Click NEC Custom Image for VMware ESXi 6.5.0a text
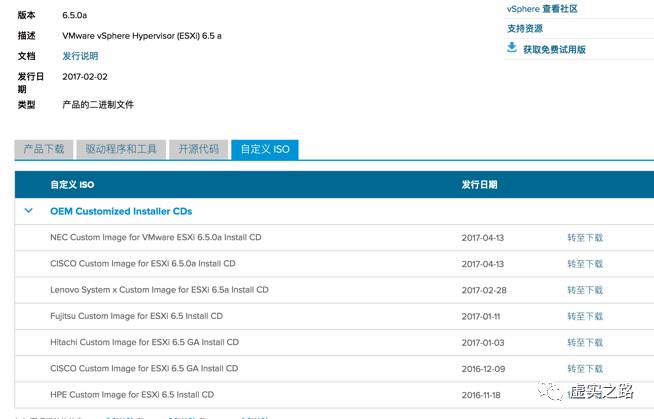654x419 pixels. [x=156, y=237]
